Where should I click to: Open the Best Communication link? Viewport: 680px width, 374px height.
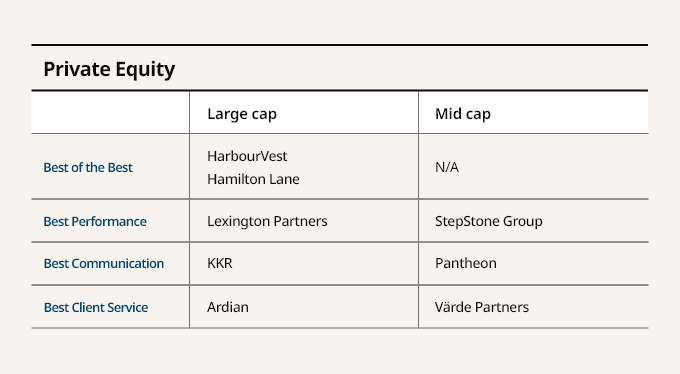(x=104, y=263)
